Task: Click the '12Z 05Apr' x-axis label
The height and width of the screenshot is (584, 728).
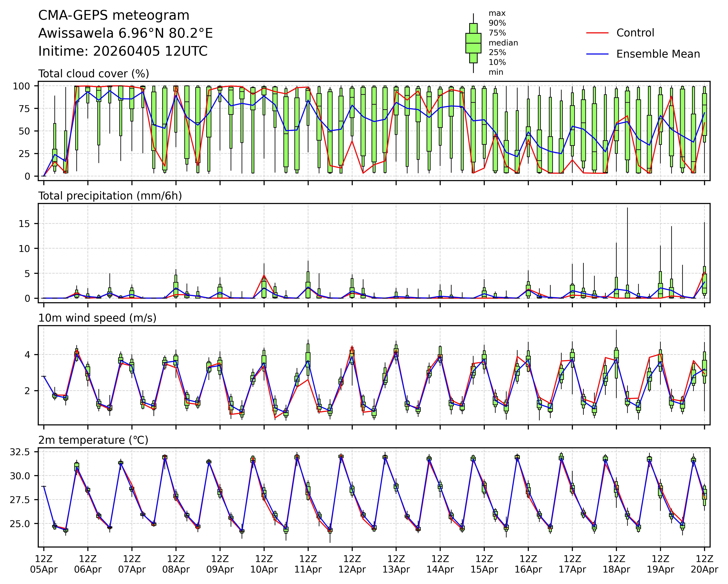Action: click(x=44, y=564)
